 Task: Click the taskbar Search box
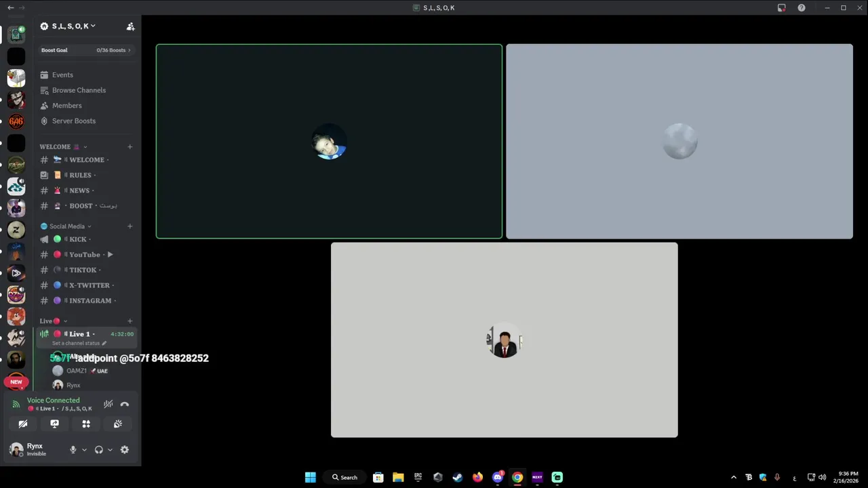[344, 477]
